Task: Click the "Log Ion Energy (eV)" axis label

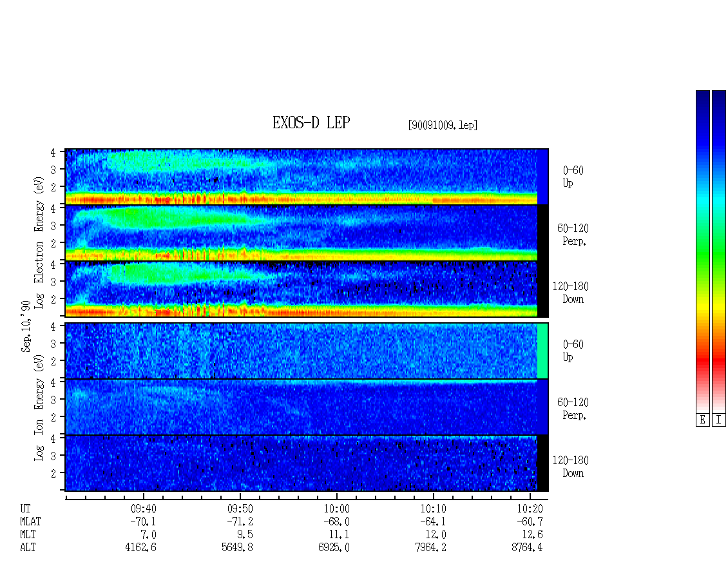Action: click(39, 408)
